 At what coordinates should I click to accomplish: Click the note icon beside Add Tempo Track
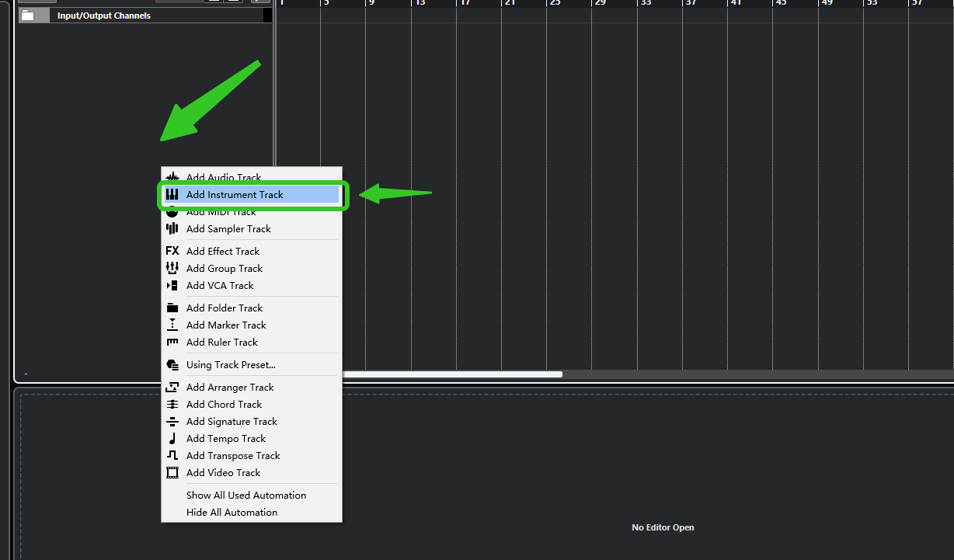point(172,439)
